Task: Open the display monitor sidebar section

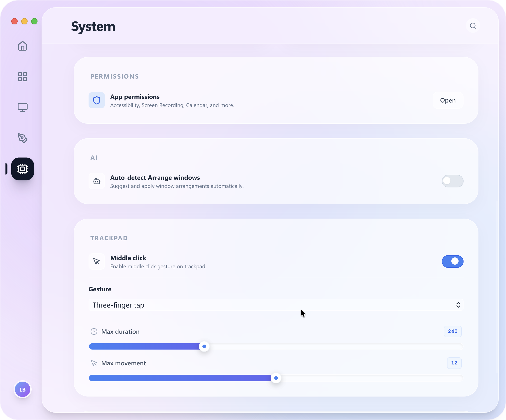Action: [x=22, y=107]
